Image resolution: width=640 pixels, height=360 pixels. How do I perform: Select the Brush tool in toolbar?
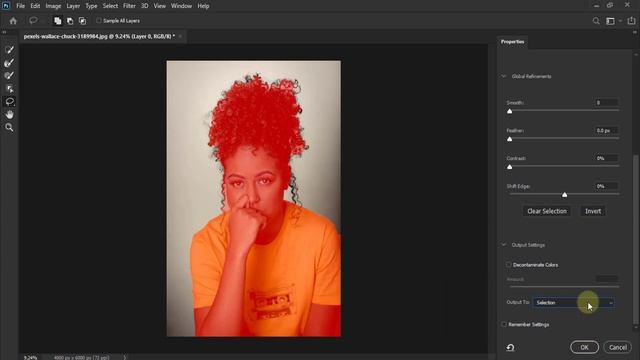[9, 76]
